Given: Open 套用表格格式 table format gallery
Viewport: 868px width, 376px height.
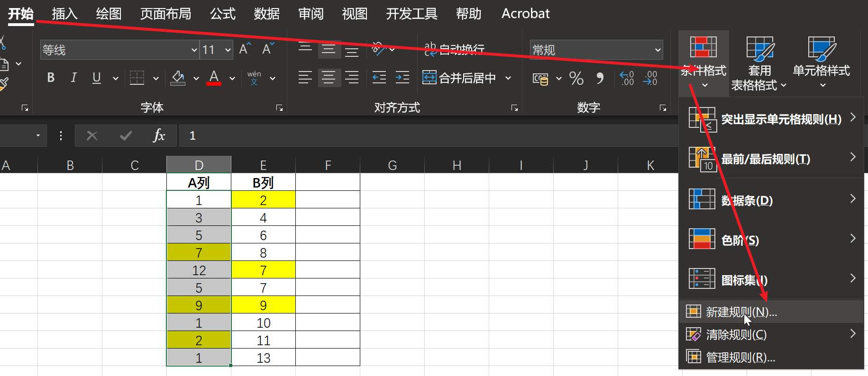Looking at the screenshot, I should 759,63.
